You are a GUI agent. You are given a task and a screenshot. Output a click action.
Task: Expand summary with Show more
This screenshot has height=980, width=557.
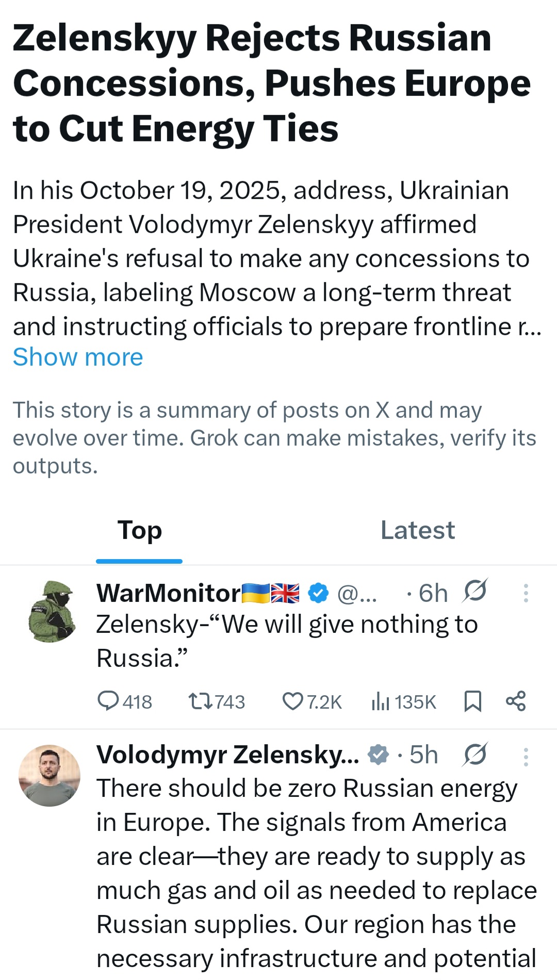coord(78,357)
